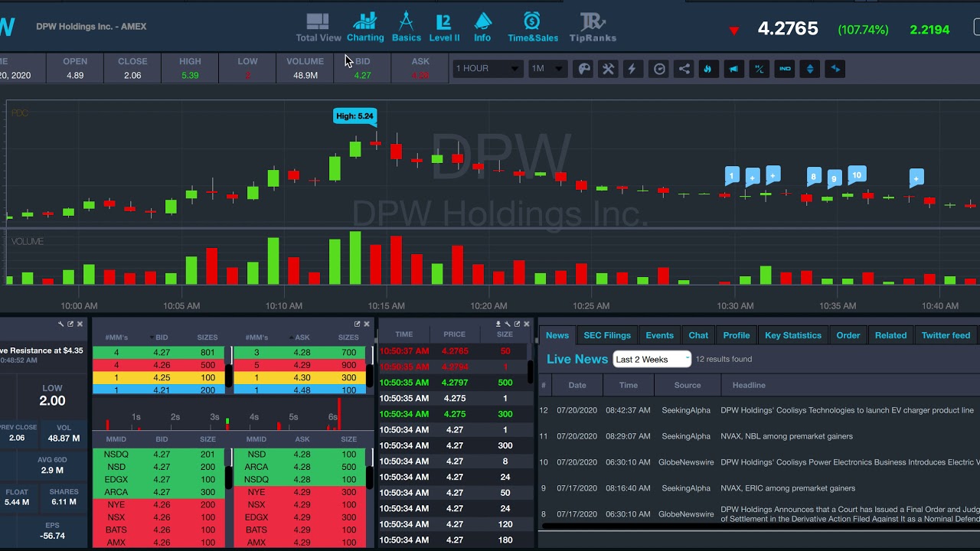Image resolution: width=980 pixels, height=551 pixels.
Task: Sort trades by PRICE column header
Action: point(454,334)
